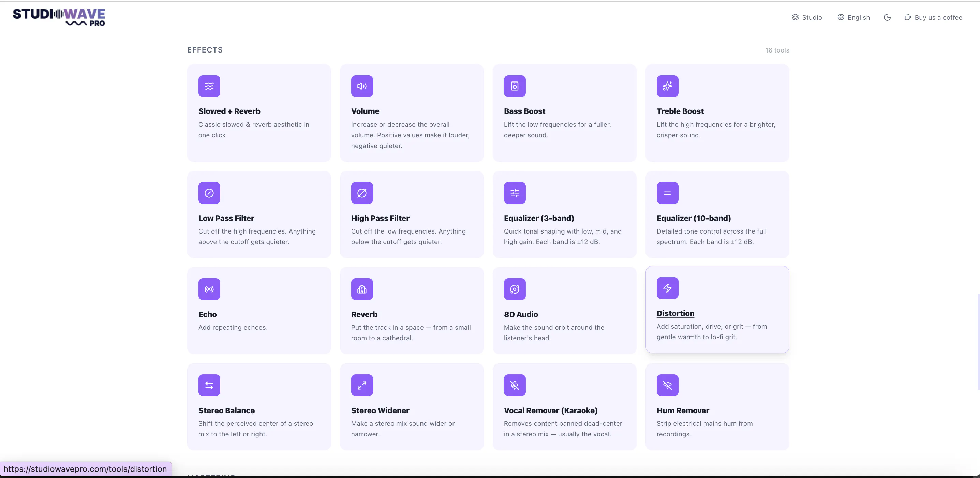Click the '16 tools' count label
Screen dimensions: 980x478
pos(777,50)
